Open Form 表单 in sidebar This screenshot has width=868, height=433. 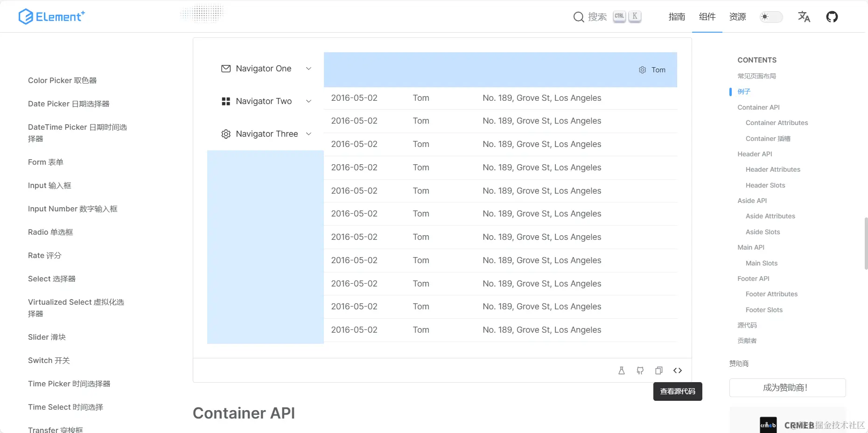46,162
